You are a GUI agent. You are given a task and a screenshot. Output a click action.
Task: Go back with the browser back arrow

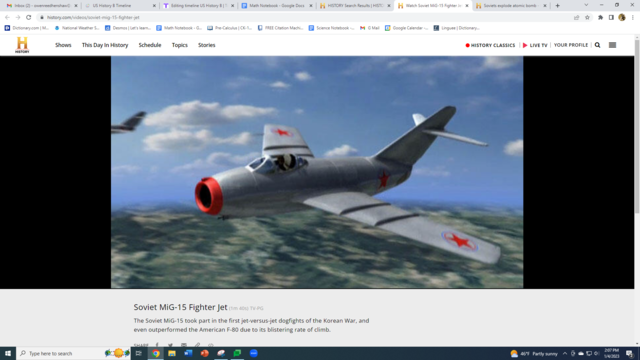pyautogui.click(x=7, y=18)
